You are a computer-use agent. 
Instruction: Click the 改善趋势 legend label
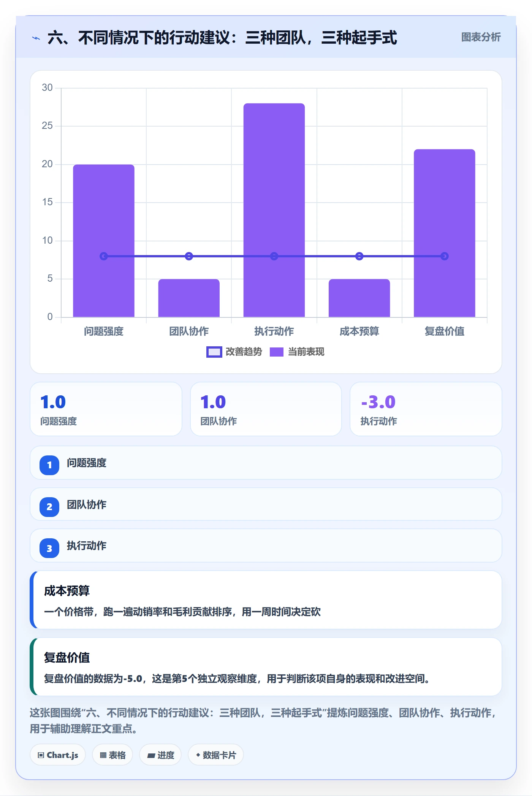(x=244, y=352)
